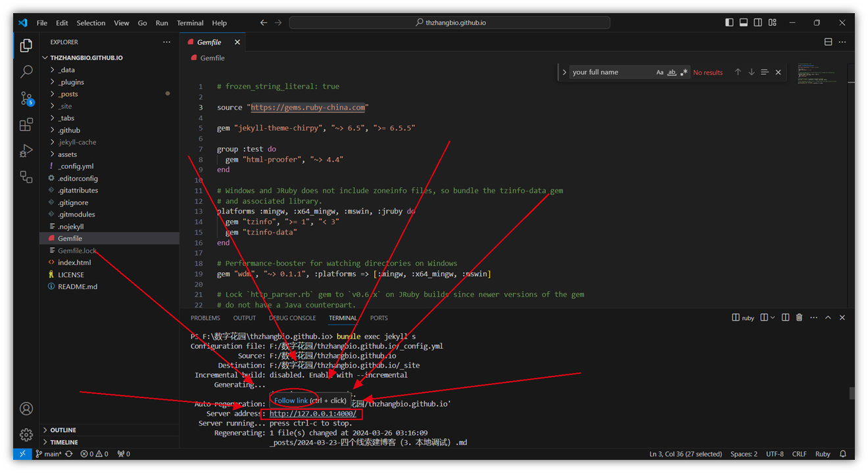Open the Accounts menu icon
The image size is (868, 473).
[26, 409]
